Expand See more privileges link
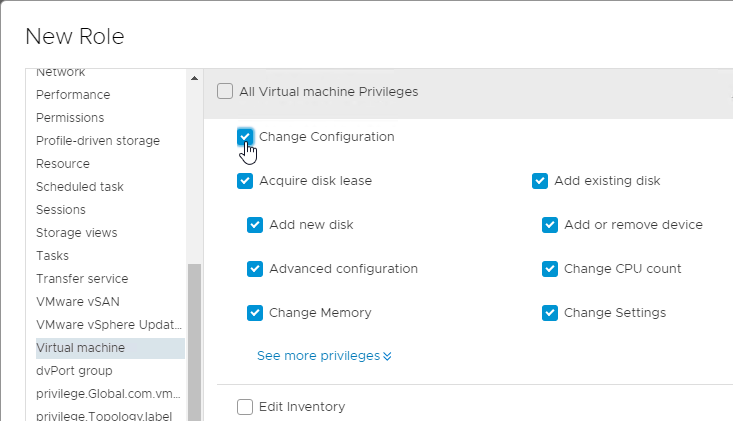The height and width of the screenshot is (421, 733). pyautogui.click(x=324, y=356)
